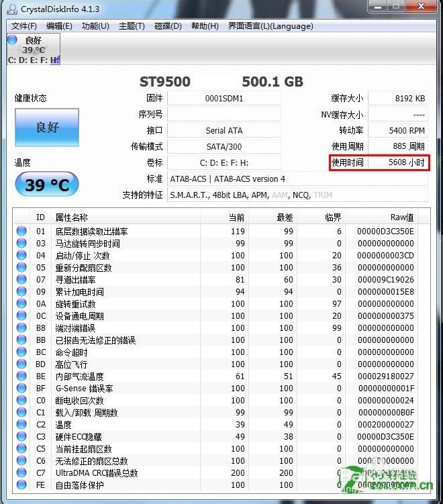Click the CrystalDiskInfo title bar icon
This screenshot has width=443, height=504.
12,9
